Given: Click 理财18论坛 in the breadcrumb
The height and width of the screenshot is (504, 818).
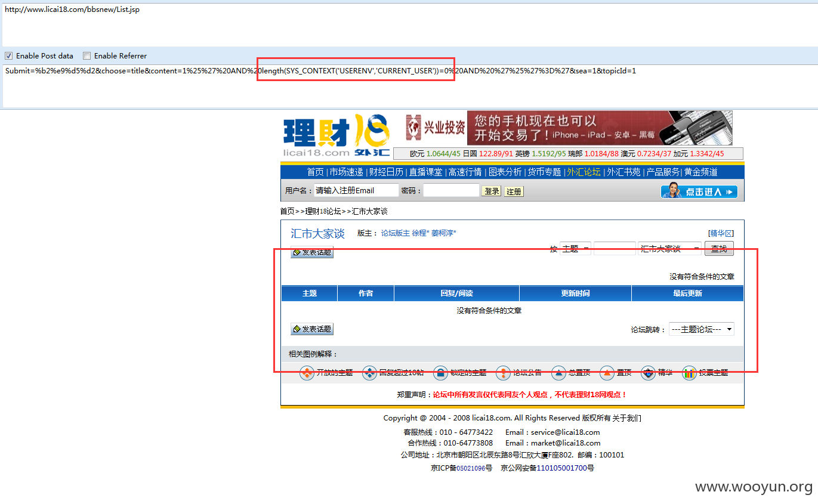Looking at the screenshot, I should coord(323,211).
